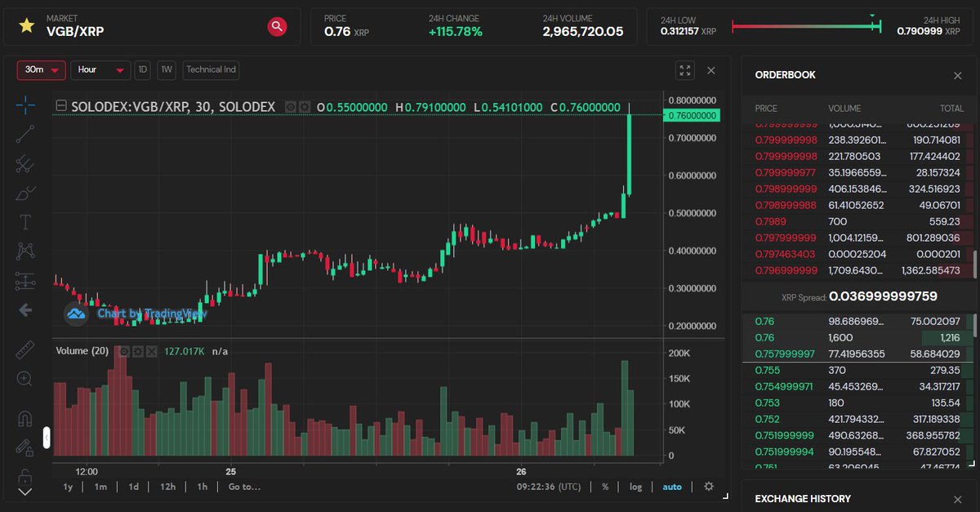Close the EXCHANGE HISTORY panel
This screenshot has width=980, height=512.
point(958,499)
